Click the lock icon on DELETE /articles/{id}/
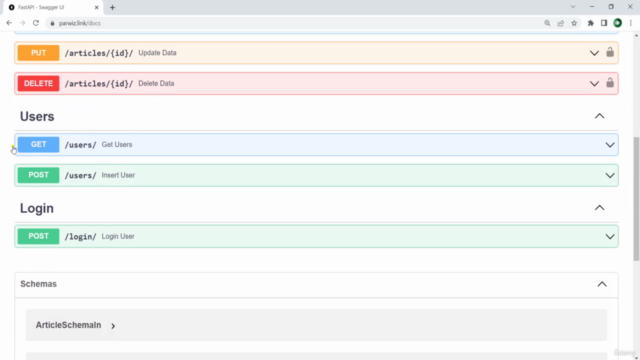 coord(610,83)
